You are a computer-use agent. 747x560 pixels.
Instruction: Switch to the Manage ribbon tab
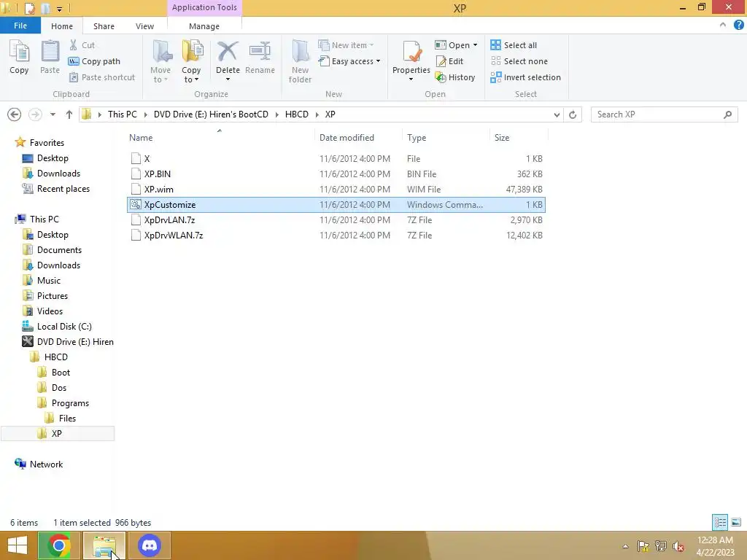pos(204,26)
